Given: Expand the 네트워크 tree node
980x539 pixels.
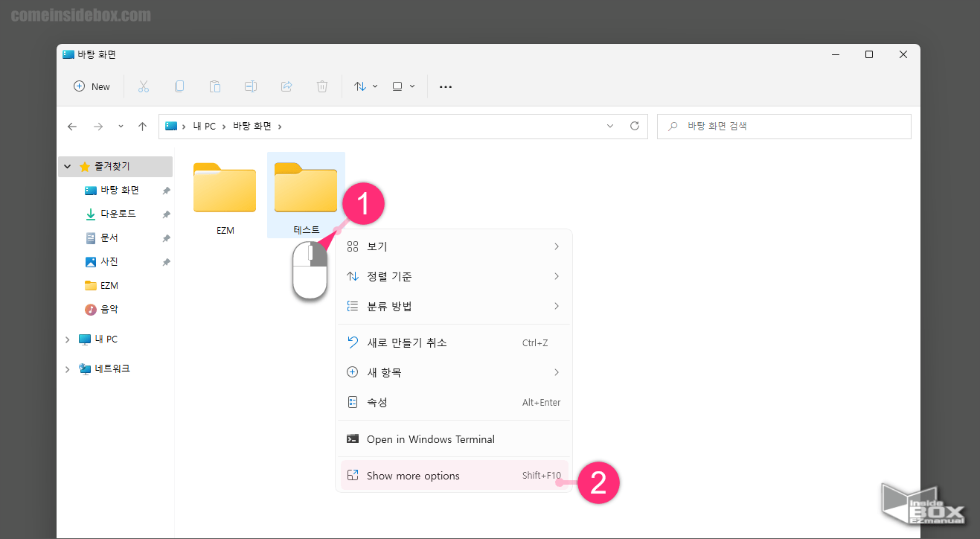Looking at the screenshot, I should (68, 369).
